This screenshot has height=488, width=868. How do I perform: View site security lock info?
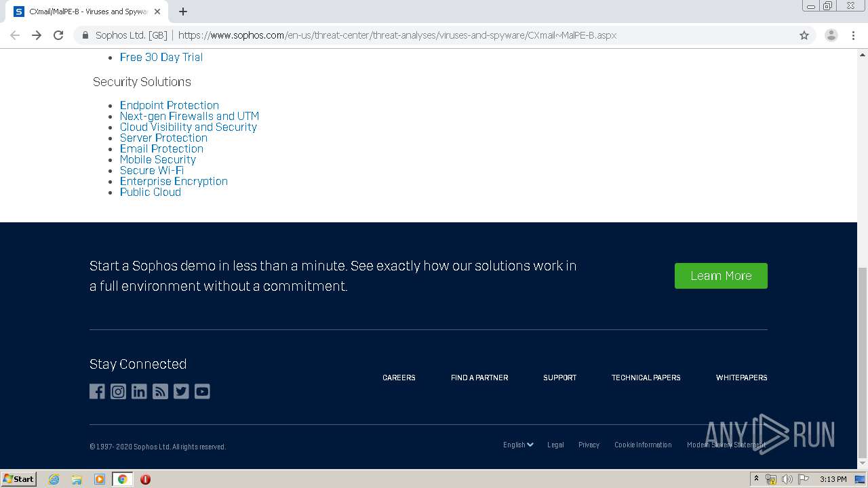[x=85, y=35]
